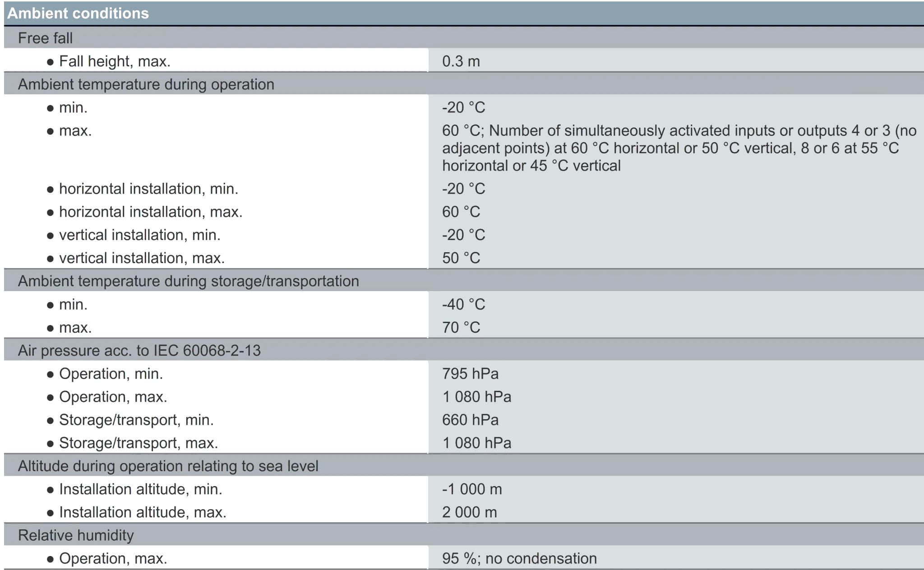Image resolution: width=924 pixels, height=570 pixels.
Task: Click the 'Relative humidity' section heading
Action: (76, 535)
